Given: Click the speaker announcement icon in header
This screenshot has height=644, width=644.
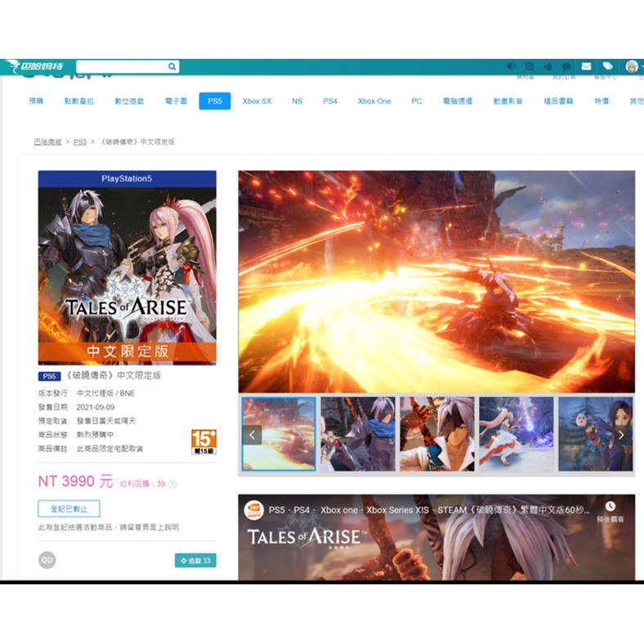Looking at the screenshot, I should 512,66.
